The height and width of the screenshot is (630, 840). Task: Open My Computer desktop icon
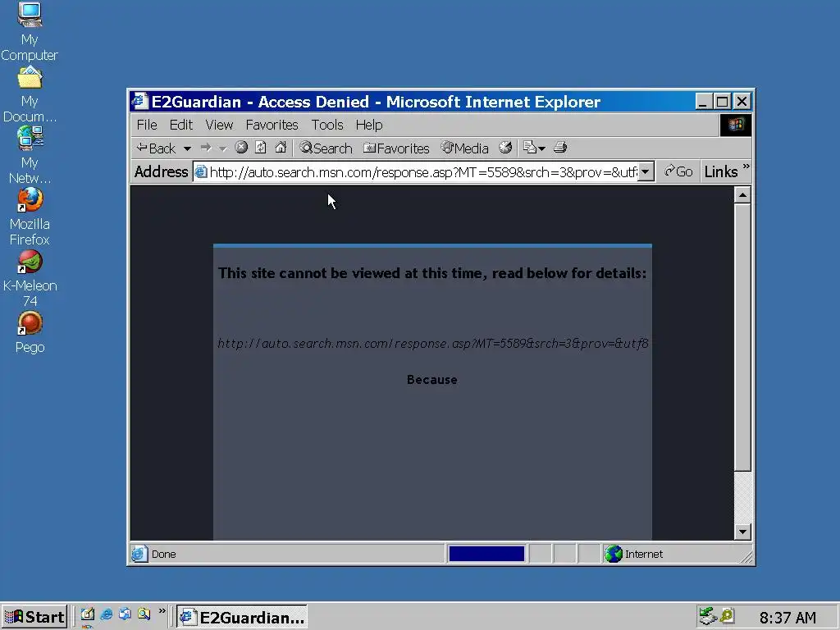click(30, 31)
